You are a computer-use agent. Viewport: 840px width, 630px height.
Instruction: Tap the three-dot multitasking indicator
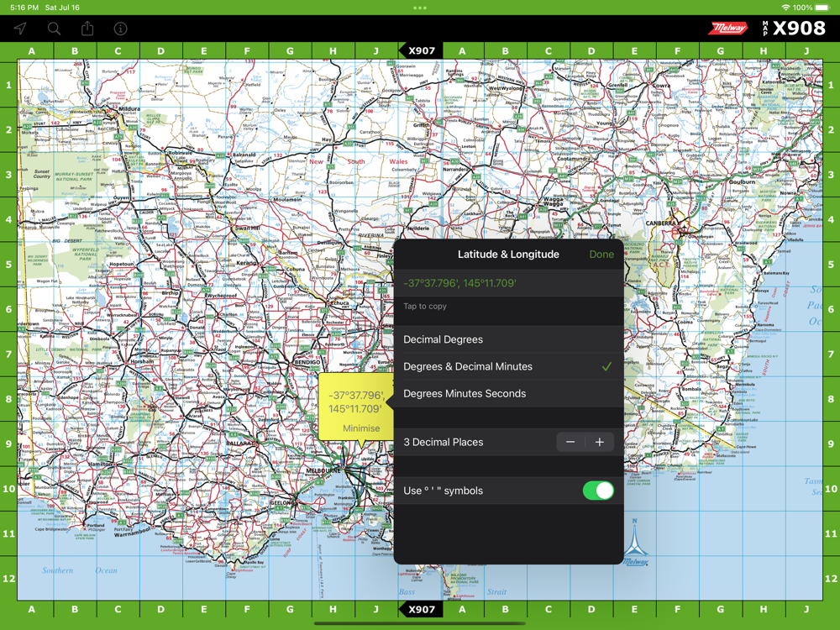pos(420,8)
